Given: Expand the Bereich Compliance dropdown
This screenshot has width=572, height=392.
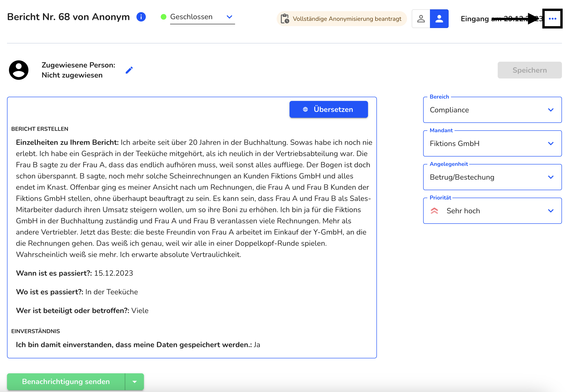Looking at the screenshot, I should (x=493, y=110).
